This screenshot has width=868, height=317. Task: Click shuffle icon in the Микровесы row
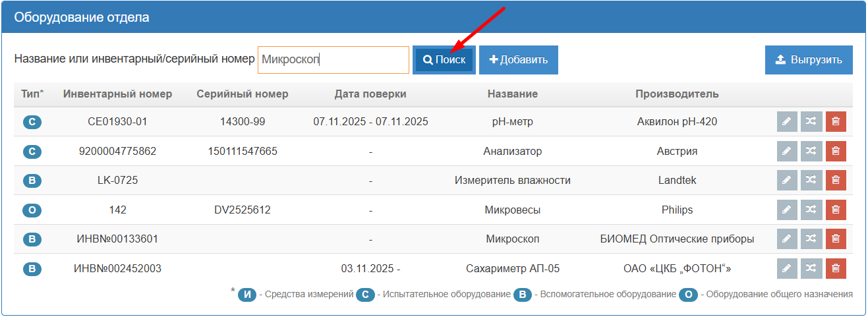click(811, 210)
